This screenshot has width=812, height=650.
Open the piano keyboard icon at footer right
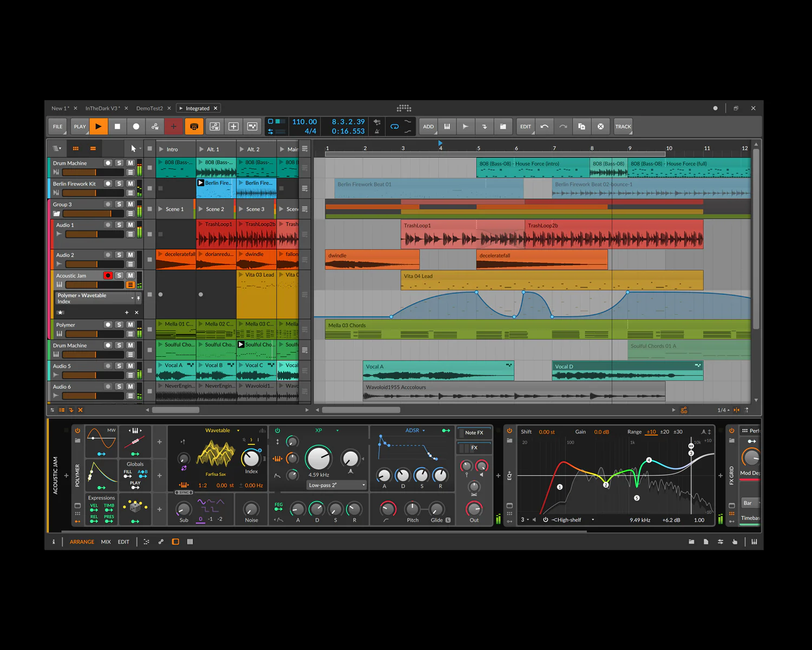754,542
